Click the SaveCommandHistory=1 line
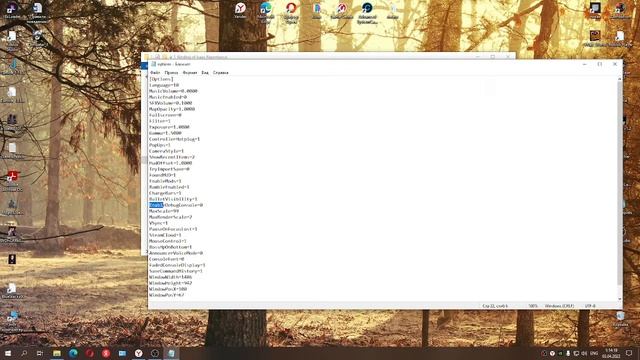Image resolution: width=640 pixels, height=360 pixels. [x=176, y=271]
